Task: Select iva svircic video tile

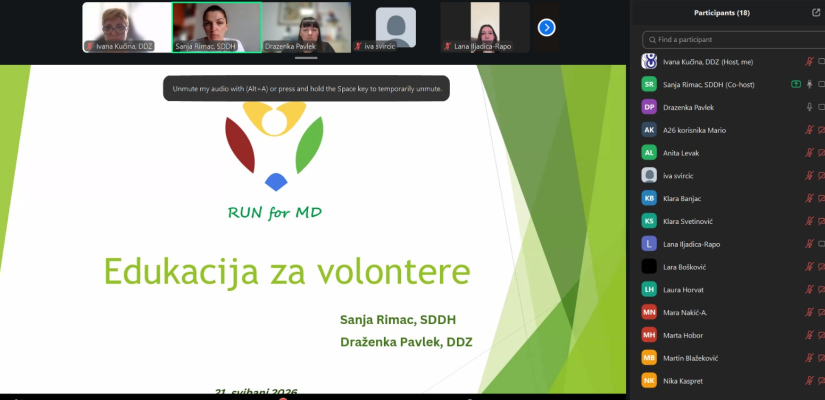Action: [396, 27]
